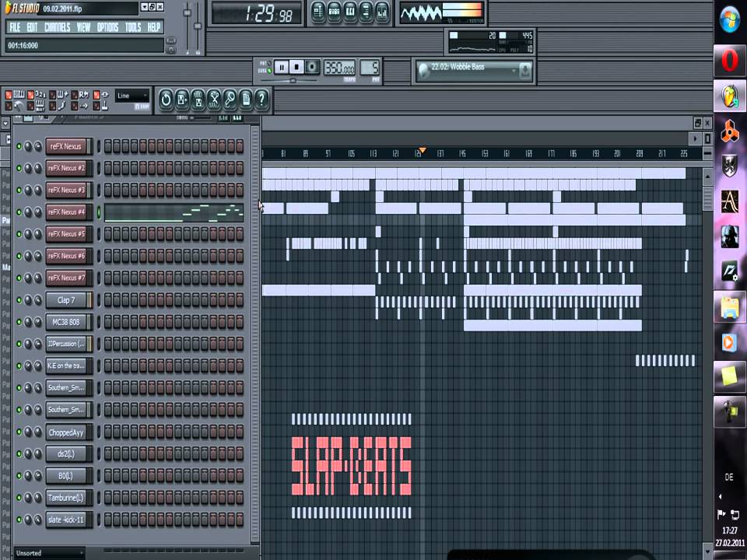
Task: Click the record button in the transport
Action: click(312, 67)
